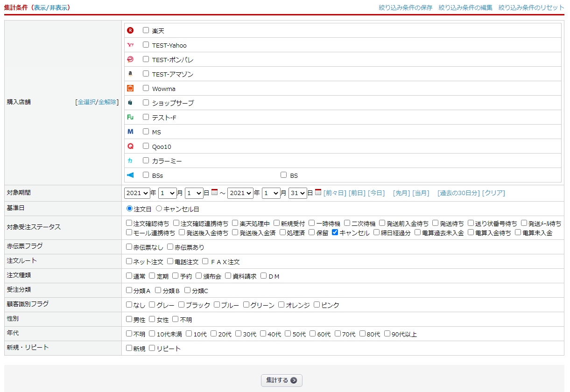Image resolution: width=570 pixels, height=392 pixels.
Task: Click the MS store logo icon
Action: click(x=130, y=132)
